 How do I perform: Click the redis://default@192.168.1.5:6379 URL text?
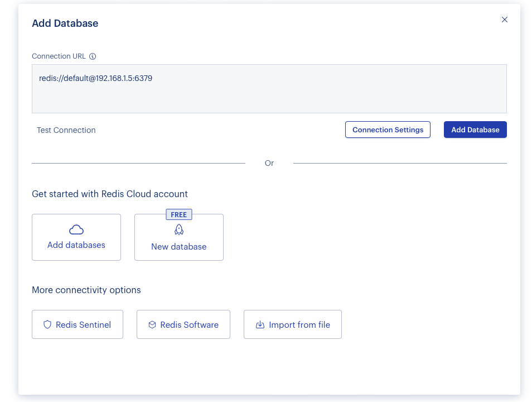(x=96, y=78)
